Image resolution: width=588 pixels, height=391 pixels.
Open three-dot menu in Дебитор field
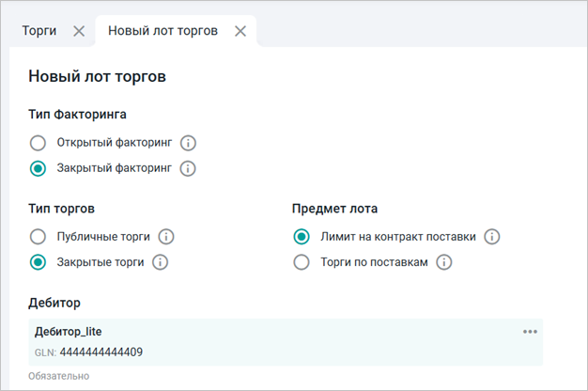[531, 332]
